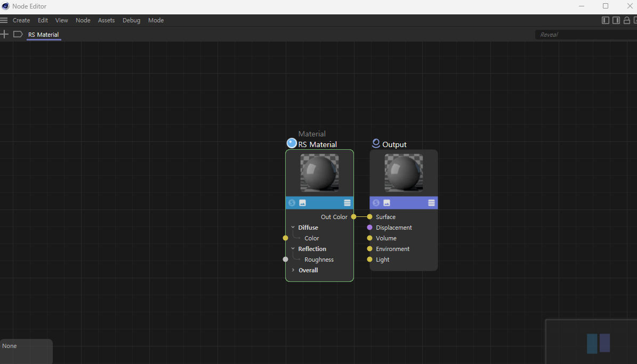
Task: Click the Volume label
Action: pos(386,238)
